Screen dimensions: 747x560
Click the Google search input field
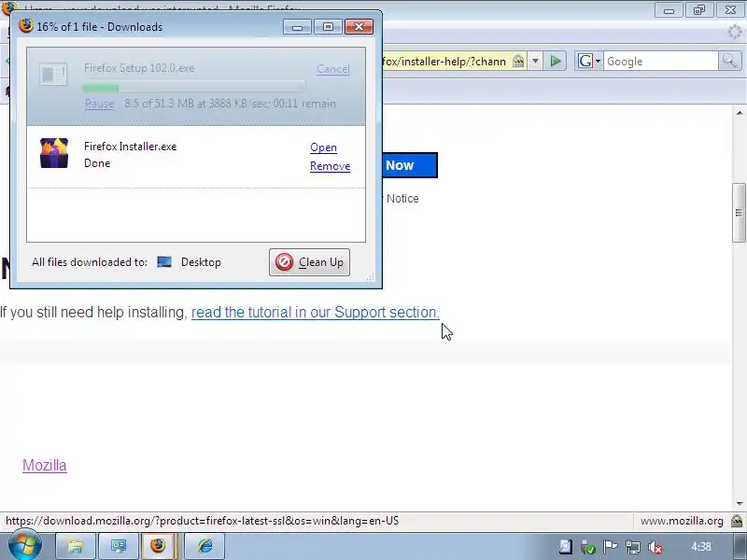click(661, 62)
